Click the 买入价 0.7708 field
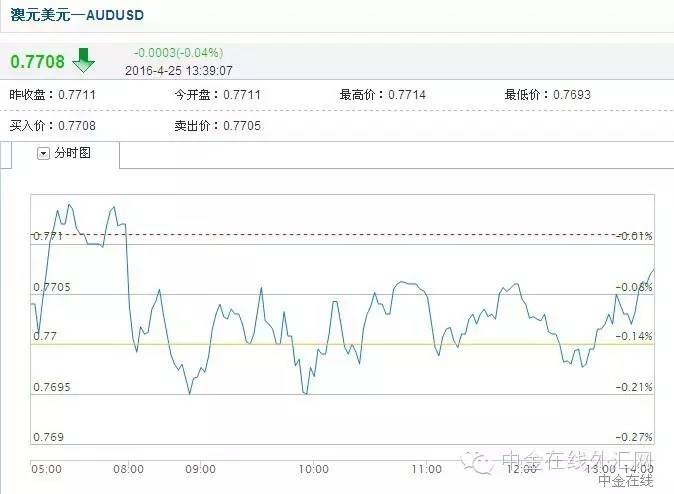The height and width of the screenshot is (494, 674). coord(52,125)
